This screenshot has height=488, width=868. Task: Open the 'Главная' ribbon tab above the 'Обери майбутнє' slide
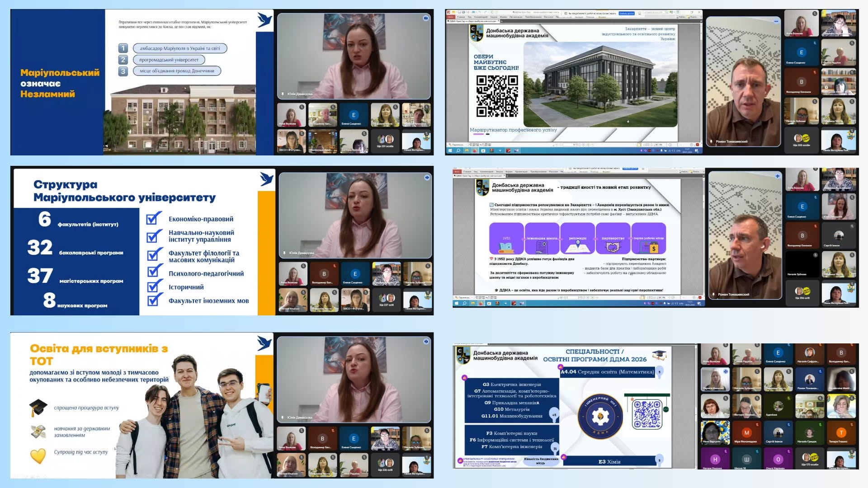click(461, 17)
